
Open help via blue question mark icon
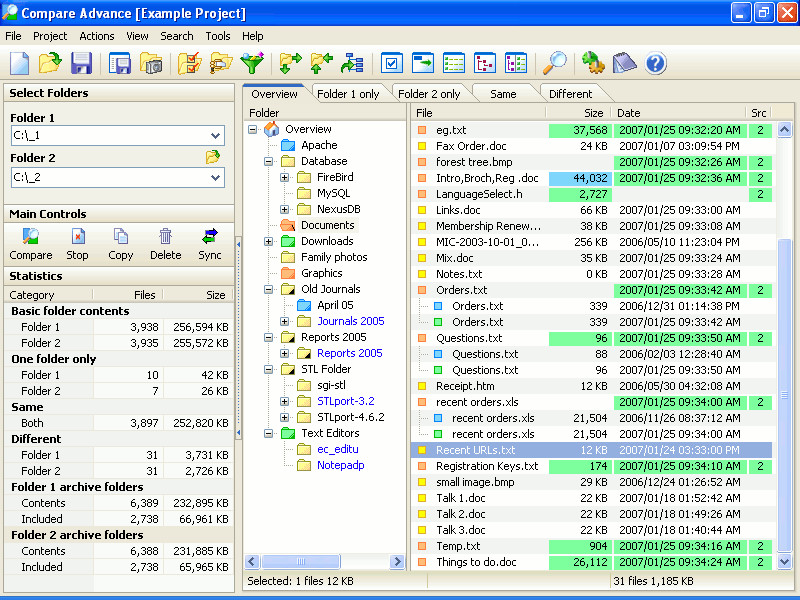(656, 64)
